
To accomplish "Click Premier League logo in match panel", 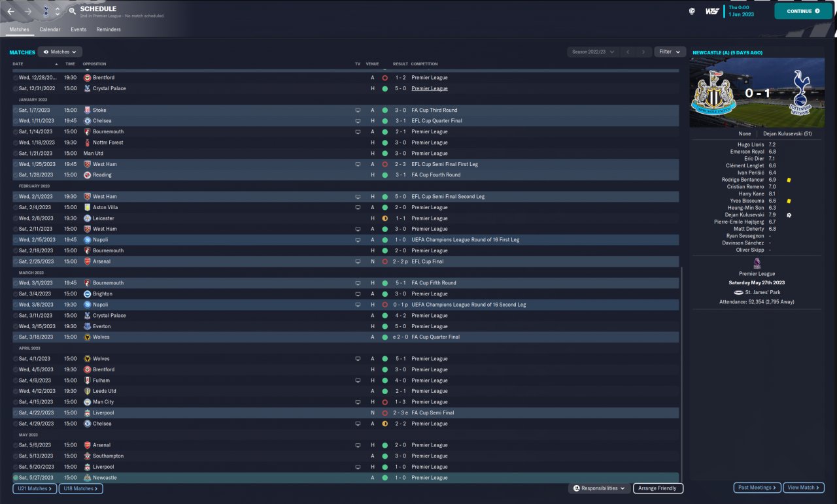I will (757, 263).
